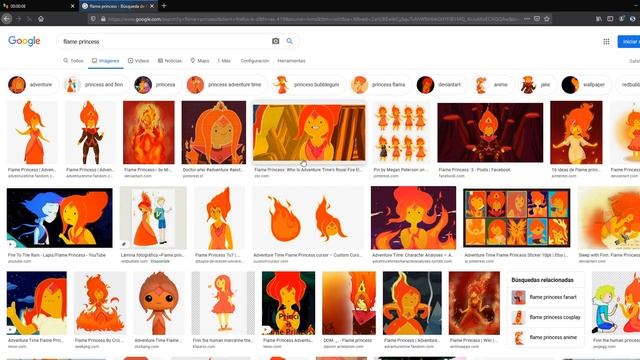Image resolution: width=640 pixels, height=360 pixels.
Task: Select the princesa flama chip
Action: (380, 85)
